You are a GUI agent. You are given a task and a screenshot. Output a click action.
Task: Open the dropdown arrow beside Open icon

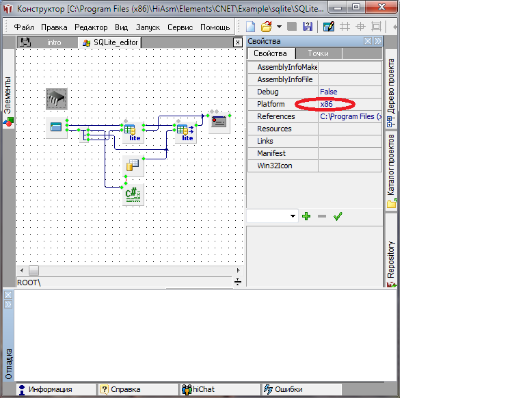pyautogui.click(x=279, y=27)
